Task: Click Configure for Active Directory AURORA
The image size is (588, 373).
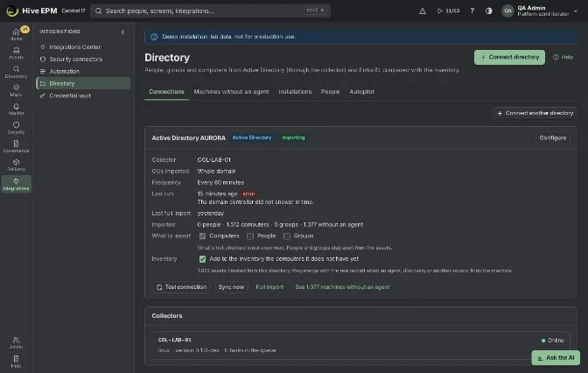Action: tap(552, 138)
